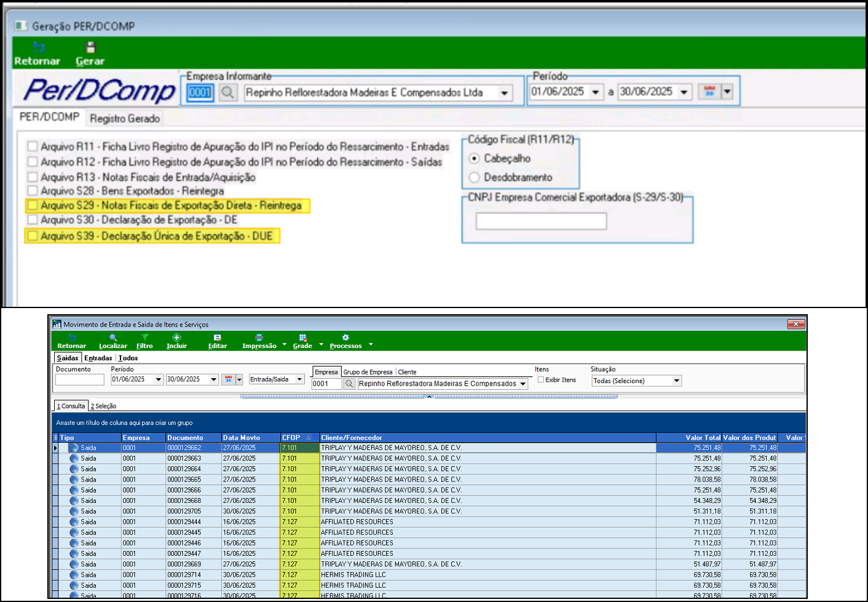
Task: Expand the Impressão dropdown arrow
Action: pos(284,344)
